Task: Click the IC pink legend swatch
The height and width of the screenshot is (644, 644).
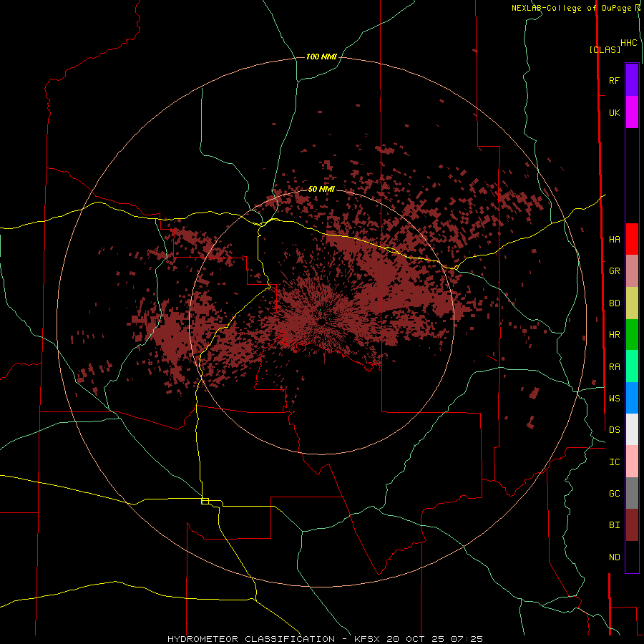Action: [632, 462]
